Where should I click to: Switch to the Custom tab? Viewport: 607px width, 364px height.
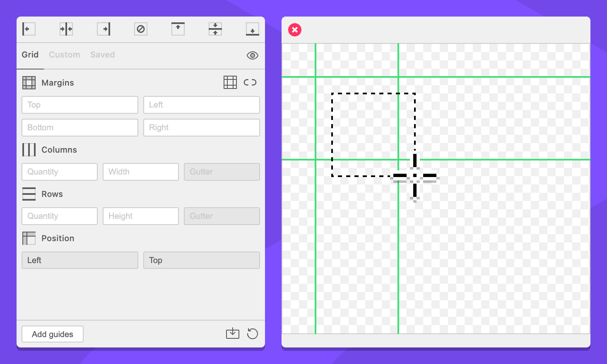click(x=64, y=55)
